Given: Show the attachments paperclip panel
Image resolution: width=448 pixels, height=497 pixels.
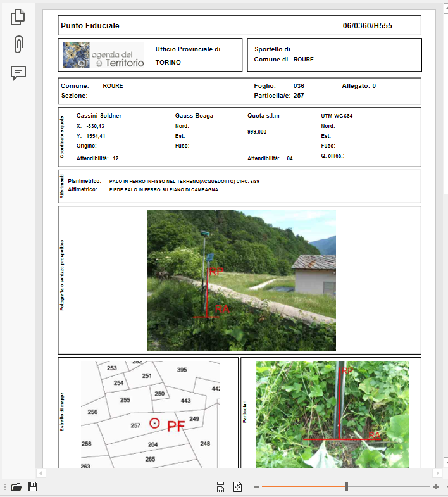Looking at the screenshot, I should 18,44.
